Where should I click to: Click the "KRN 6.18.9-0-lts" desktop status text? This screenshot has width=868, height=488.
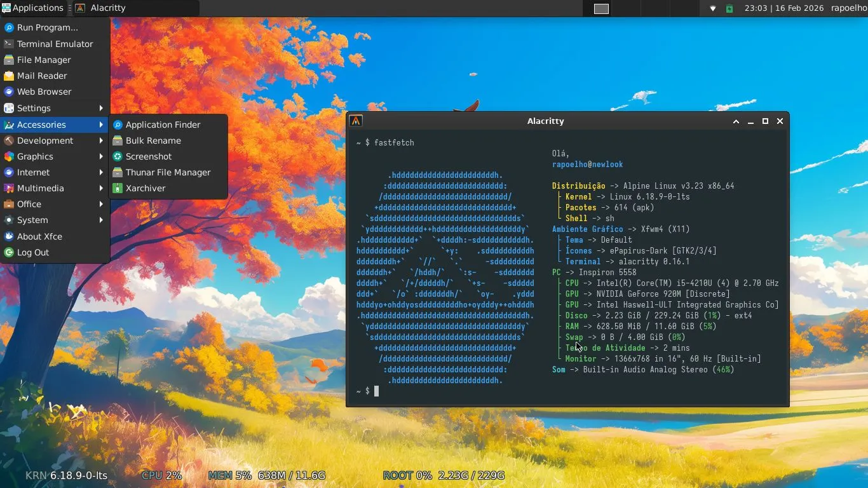[66, 475]
